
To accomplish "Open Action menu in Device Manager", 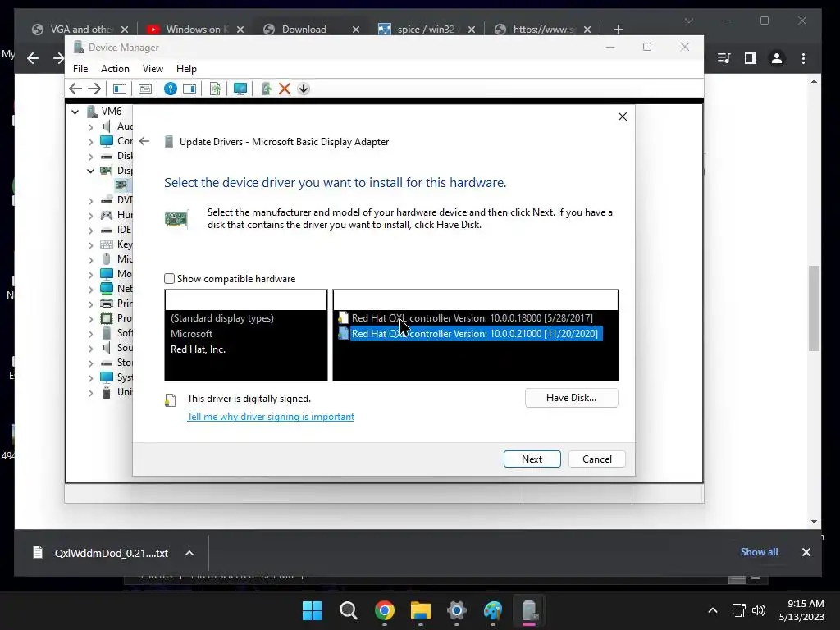I will pos(115,69).
